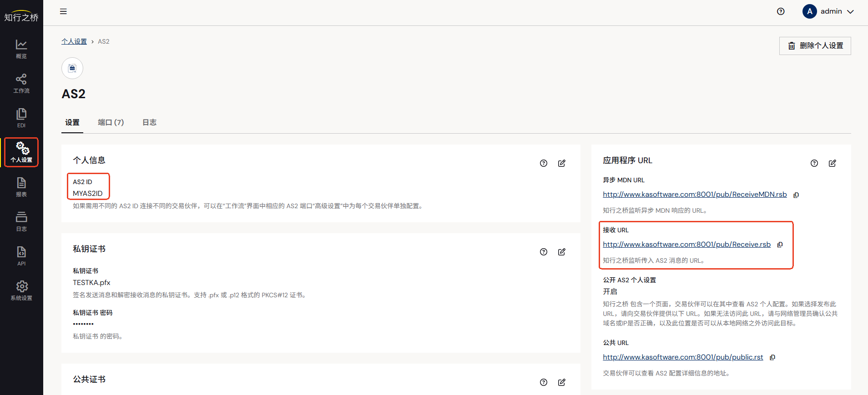This screenshot has height=395, width=868.
Task: Open help for 私钥证书 section
Action: (544, 252)
